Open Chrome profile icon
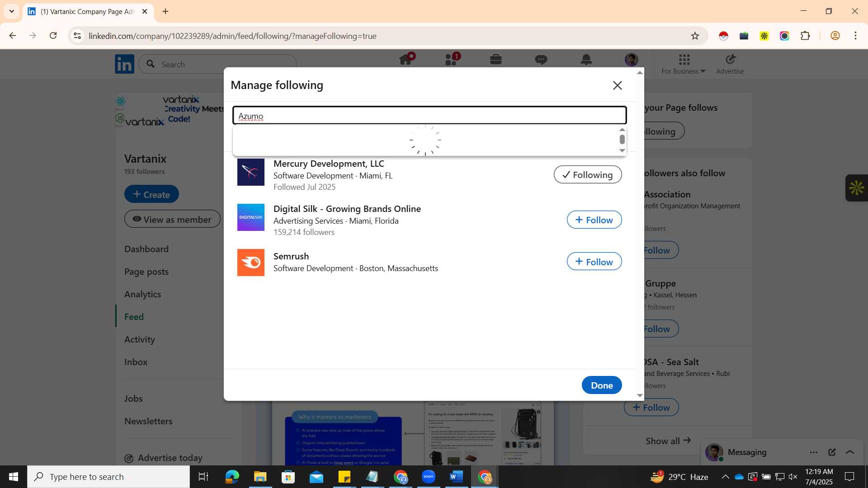Screen dimensions: 868x488 pos(835,36)
